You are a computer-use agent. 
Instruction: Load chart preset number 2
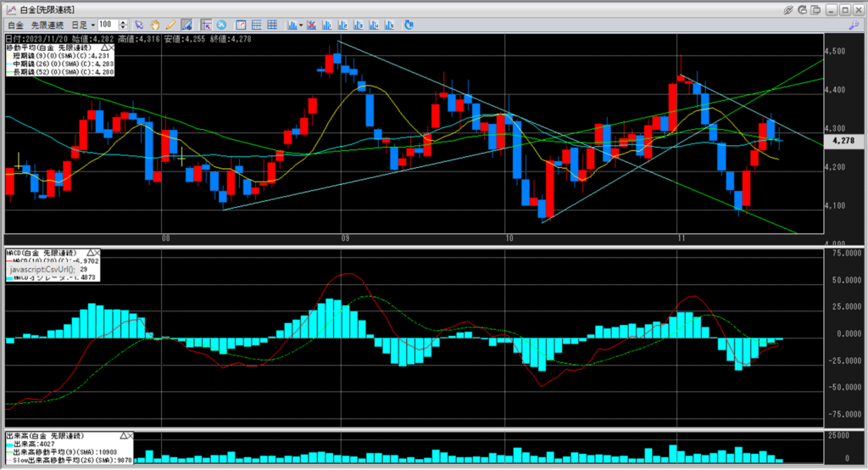coord(342,25)
